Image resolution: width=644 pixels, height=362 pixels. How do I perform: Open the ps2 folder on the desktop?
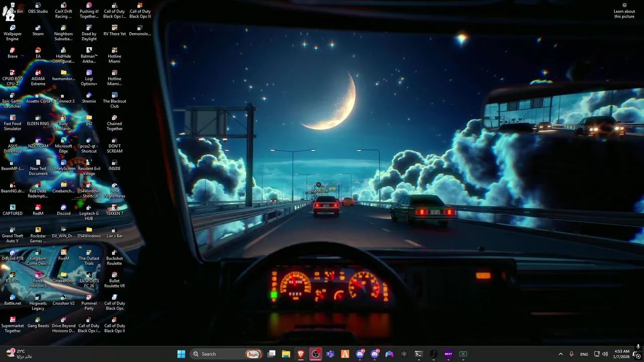point(89,121)
